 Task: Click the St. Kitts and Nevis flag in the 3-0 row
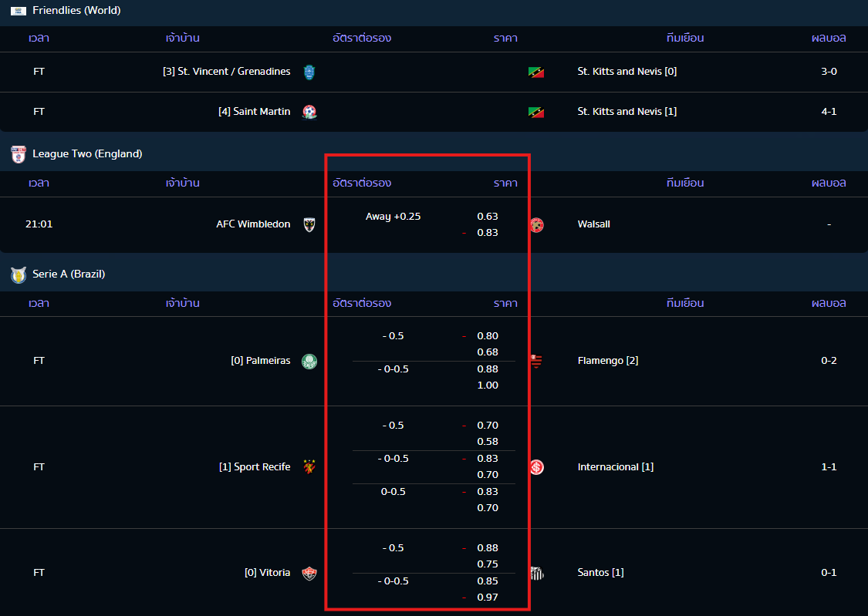[536, 72]
